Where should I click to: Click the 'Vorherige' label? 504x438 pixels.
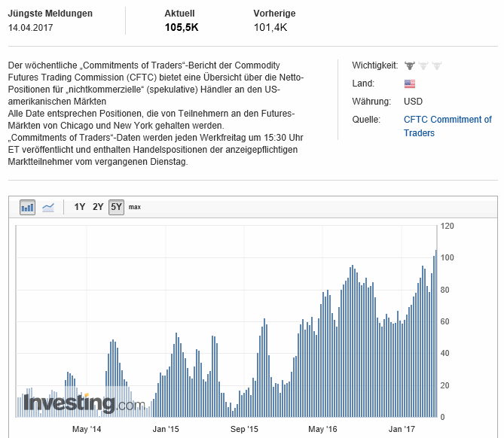[274, 14]
